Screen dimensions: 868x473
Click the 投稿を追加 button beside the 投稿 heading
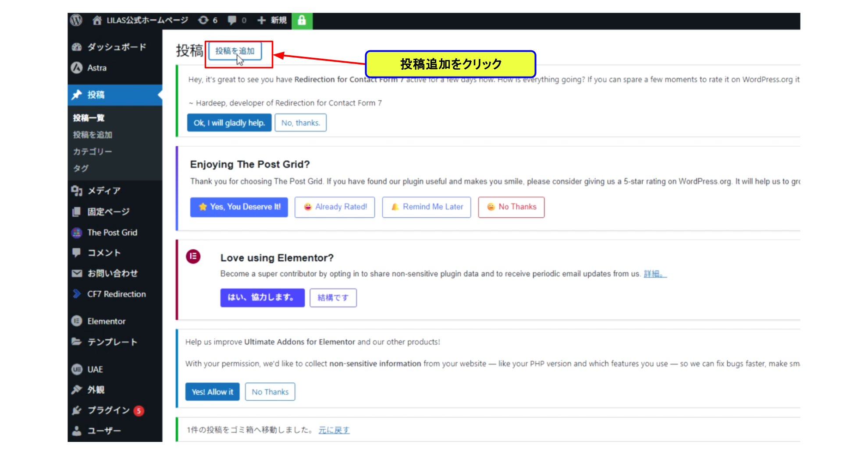click(235, 51)
